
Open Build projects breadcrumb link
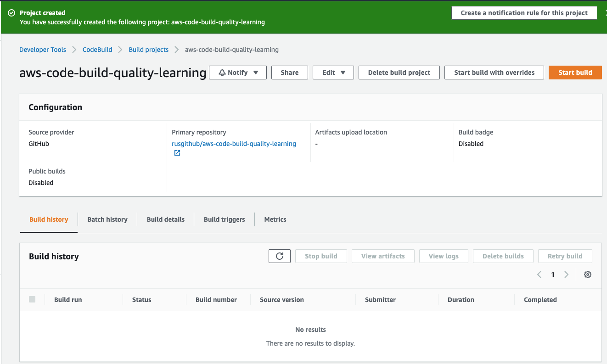pos(149,50)
